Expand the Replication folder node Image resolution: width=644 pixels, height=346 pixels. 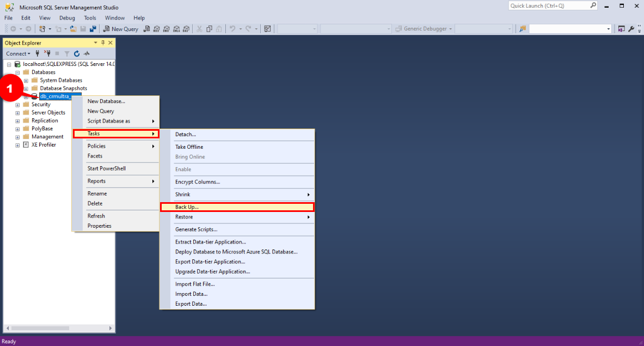point(17,121)
